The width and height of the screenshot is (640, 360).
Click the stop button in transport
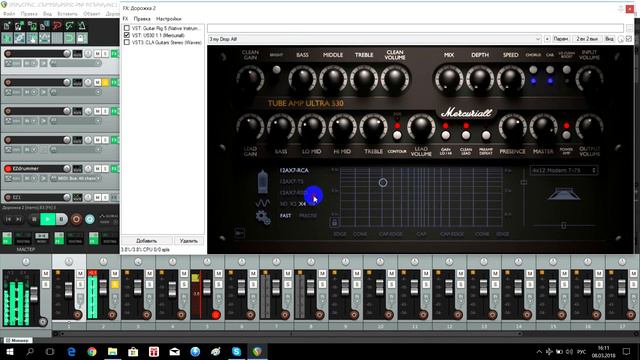tap(34, 219)
